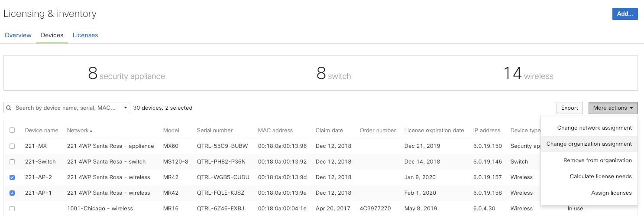Image resolution: width=644 pixels, height=216 pixels.
Task: Choose Calculate license needs
Action: click(x=600, y=177)
